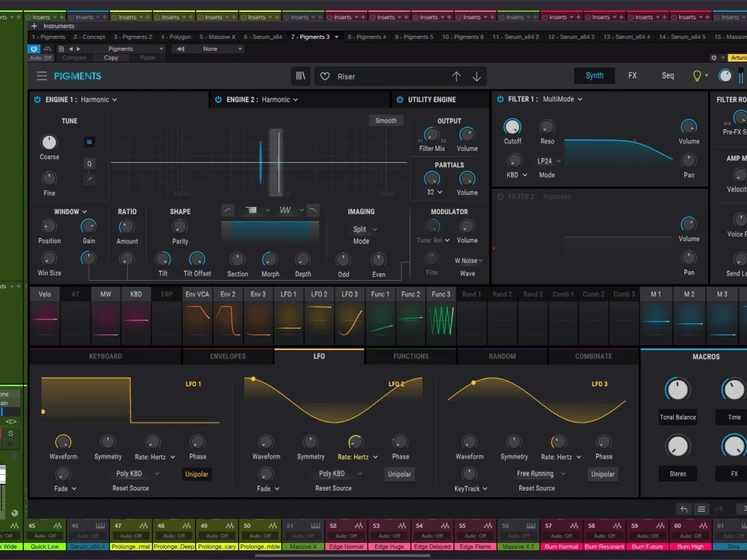Click the Smooth button
This screenshot has height=560, width=747.
click(386, 120)
